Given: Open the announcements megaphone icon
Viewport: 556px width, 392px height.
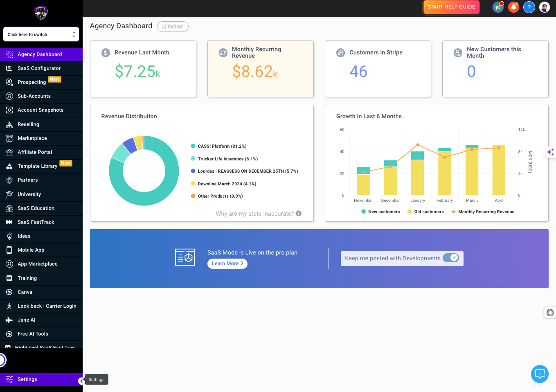Looking at the screenshot, I should pos(498,7).
